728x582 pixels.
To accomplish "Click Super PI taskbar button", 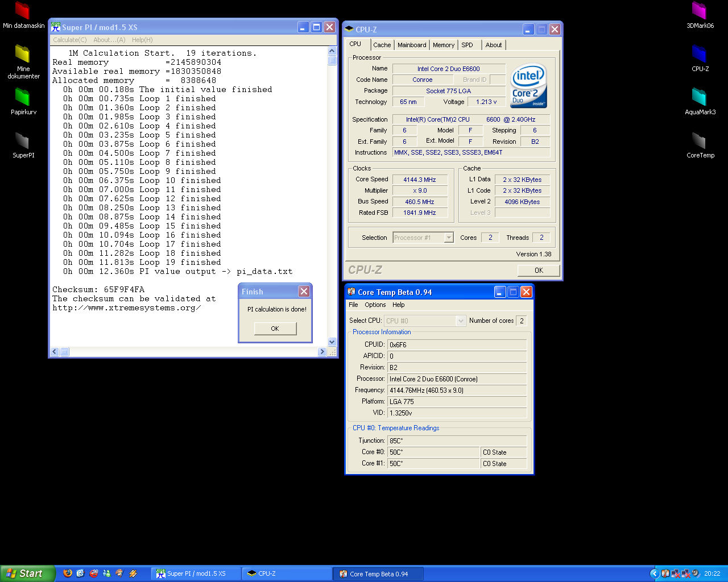I will pos(197,573).
